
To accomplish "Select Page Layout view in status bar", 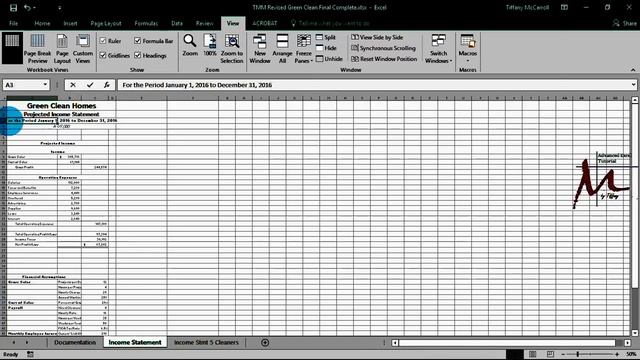I will click(x=533, y=354).
